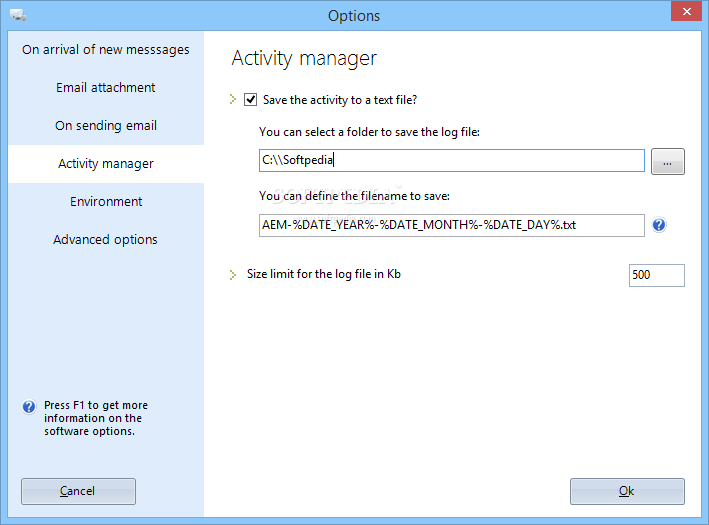Toggle Save the activity to text file checkbox

(251, 99)
